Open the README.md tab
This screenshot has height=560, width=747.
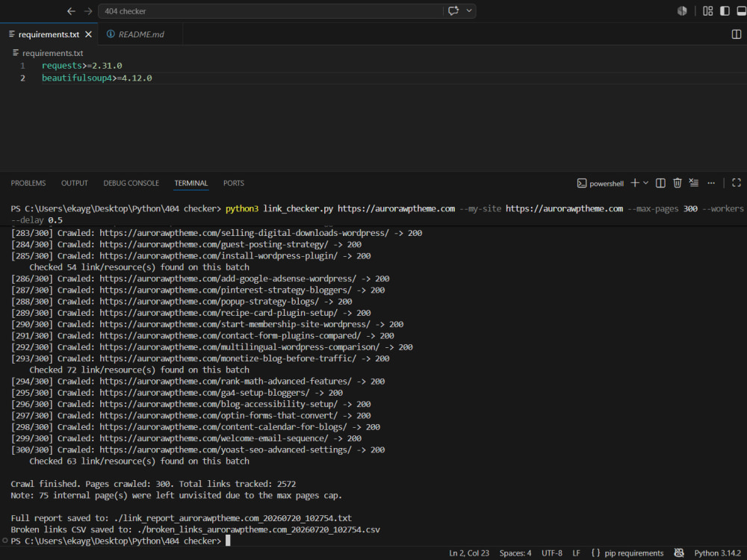pyautogui.click(x=140, y=34)
